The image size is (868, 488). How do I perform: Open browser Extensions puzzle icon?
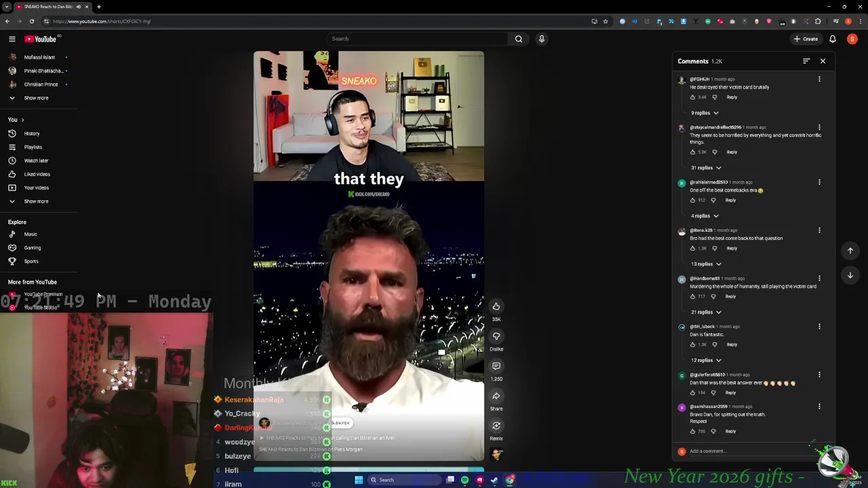point(818,21)
